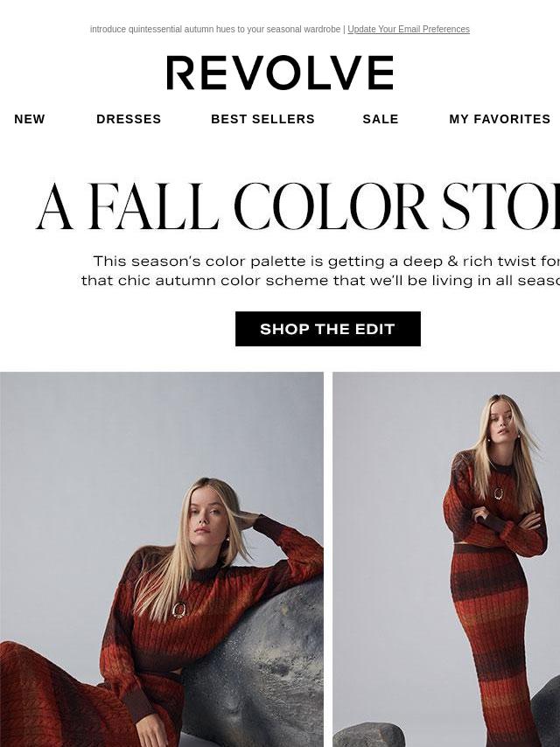
Task: Click the preheader text about autumn hues
Action: (x=215, y=29)
